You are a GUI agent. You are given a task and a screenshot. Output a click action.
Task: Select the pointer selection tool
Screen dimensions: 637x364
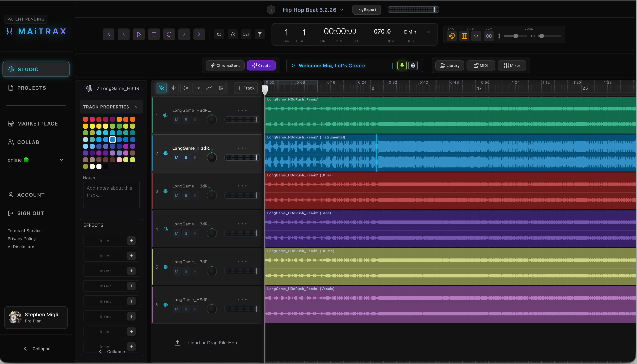point(162,88)
